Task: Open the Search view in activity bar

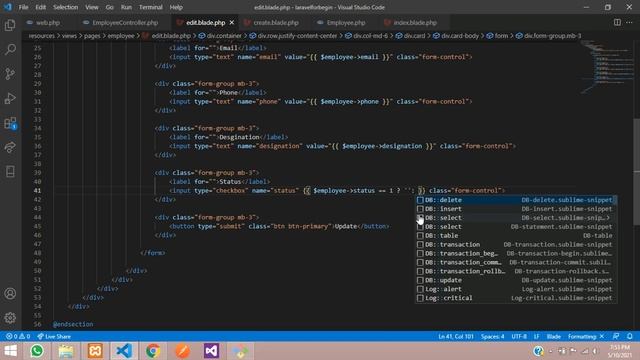Action: pyautogui.click(x=10, y=49)
